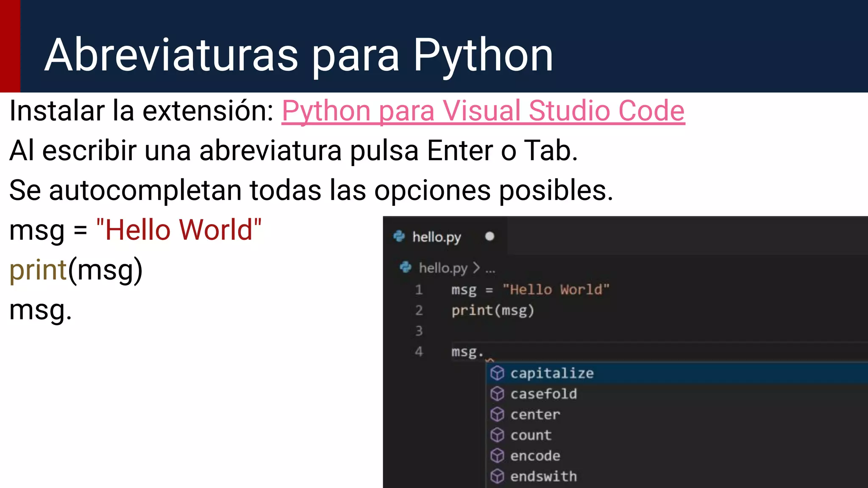The height and width of the screenshot is (488, 868).
Task: Select the center suggestion
Action: pos(677,415)
